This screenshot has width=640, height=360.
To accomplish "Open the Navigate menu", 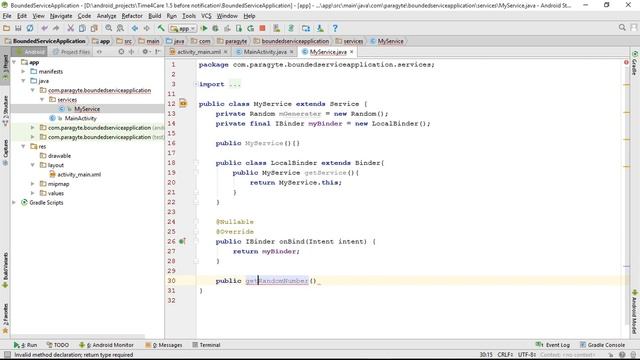I will pyautogui.click(x=61, y=16).
